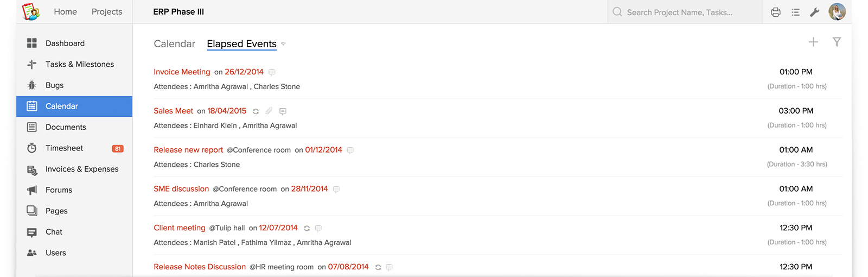The width and height of the screenshot is (868, 277).
Task: Open the Release new report event
Action: click(x=188, y=150)
